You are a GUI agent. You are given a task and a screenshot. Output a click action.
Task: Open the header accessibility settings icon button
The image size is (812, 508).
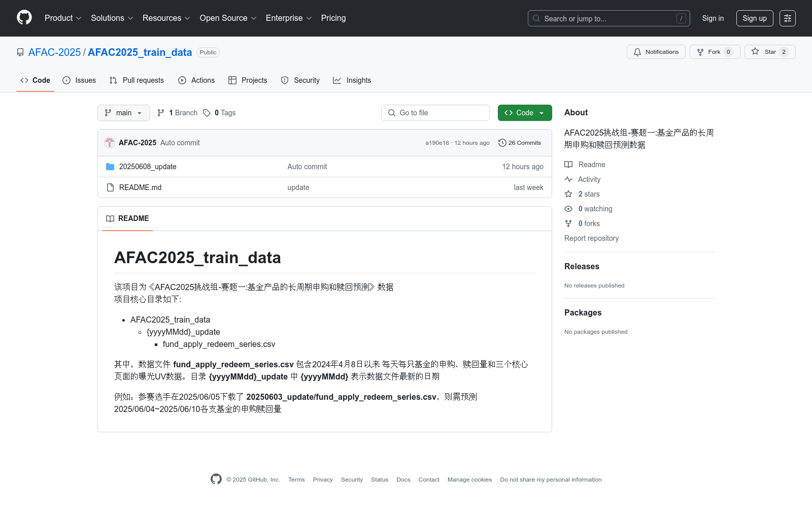787,18
